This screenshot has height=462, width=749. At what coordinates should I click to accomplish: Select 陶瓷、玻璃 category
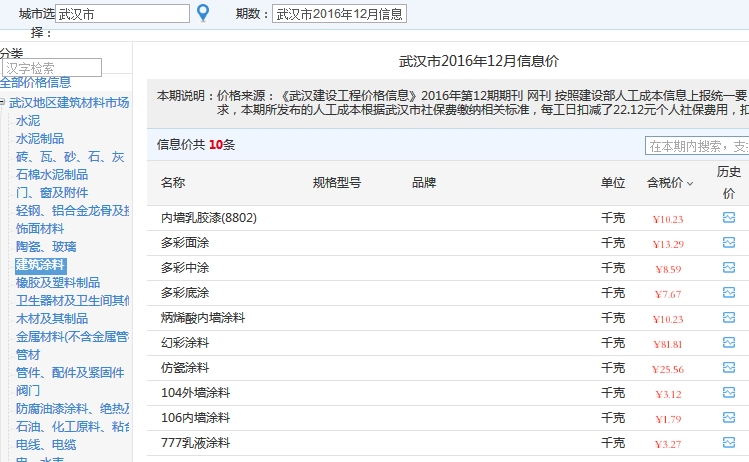pos(46,247)
